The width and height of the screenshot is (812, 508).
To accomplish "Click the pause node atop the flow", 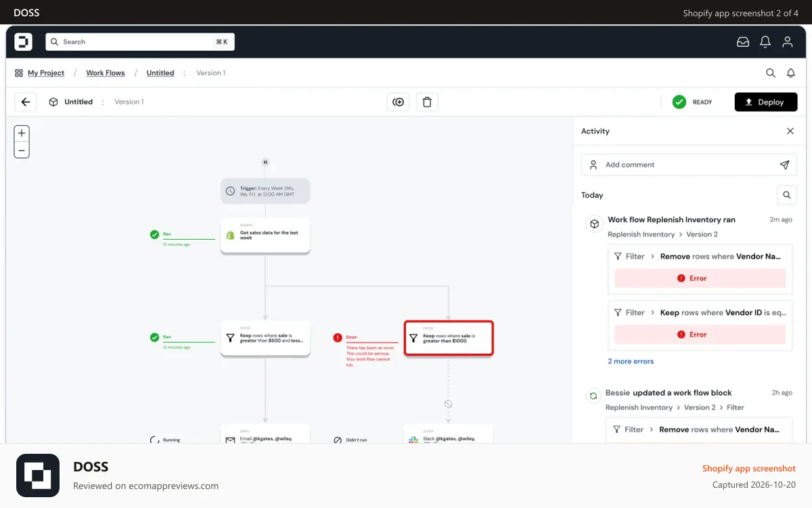I will tap(265, 163).
